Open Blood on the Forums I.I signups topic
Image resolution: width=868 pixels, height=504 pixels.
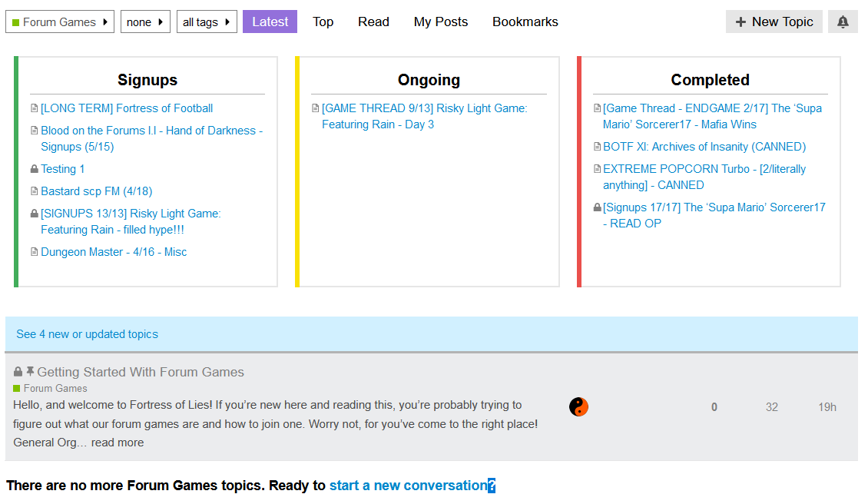[151, 138]
